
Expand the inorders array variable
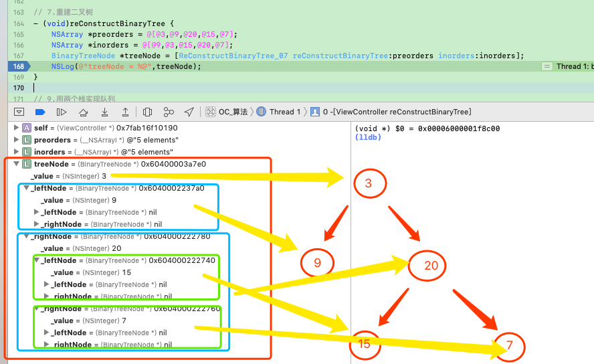click(16, 152)
